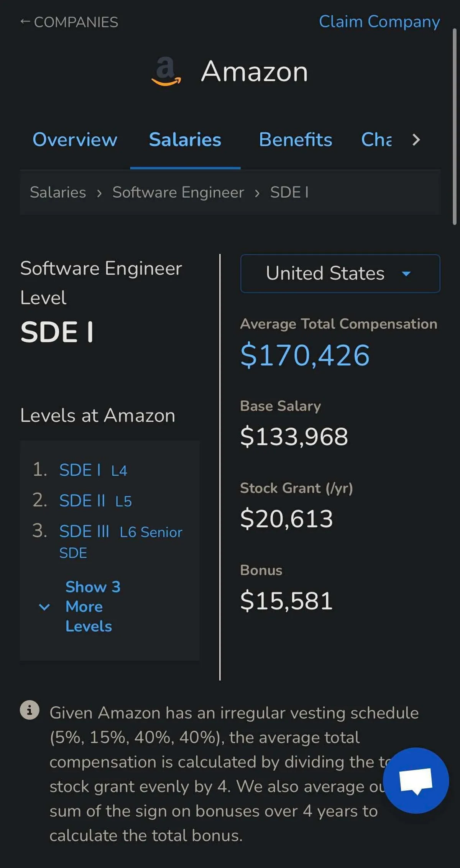Click the vertical page scrollbar
The height and width of the screenshot is (868, 460).
coord(454,126)
